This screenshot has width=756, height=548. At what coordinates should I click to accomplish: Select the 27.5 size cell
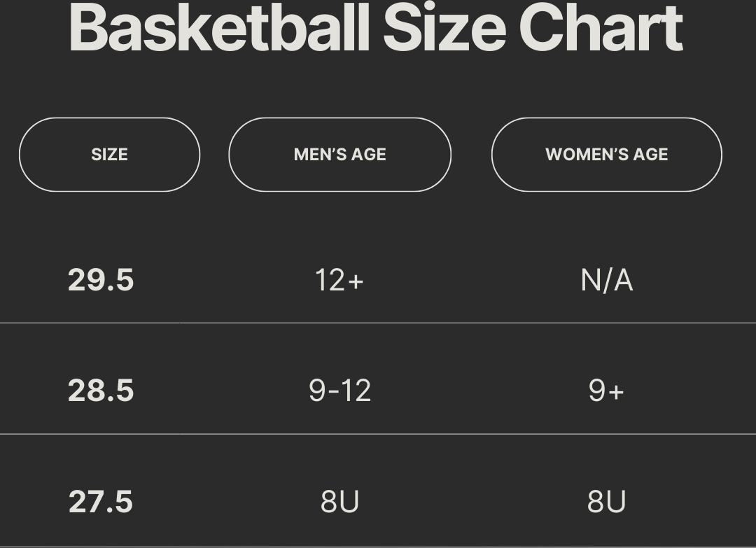pos(101,502)
